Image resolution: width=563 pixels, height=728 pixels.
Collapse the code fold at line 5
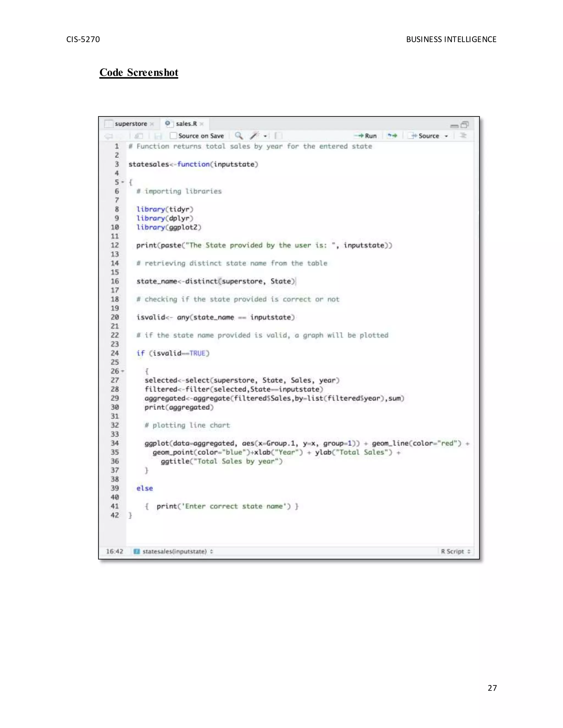coord(123,182)
